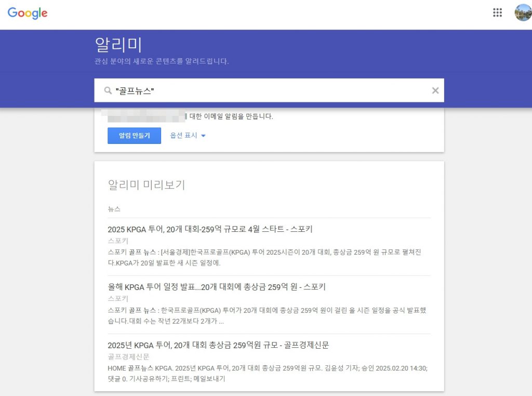This screenshot has height=396, width=532.
Task: Open the Google apps grid
Action: click(497, 12)
